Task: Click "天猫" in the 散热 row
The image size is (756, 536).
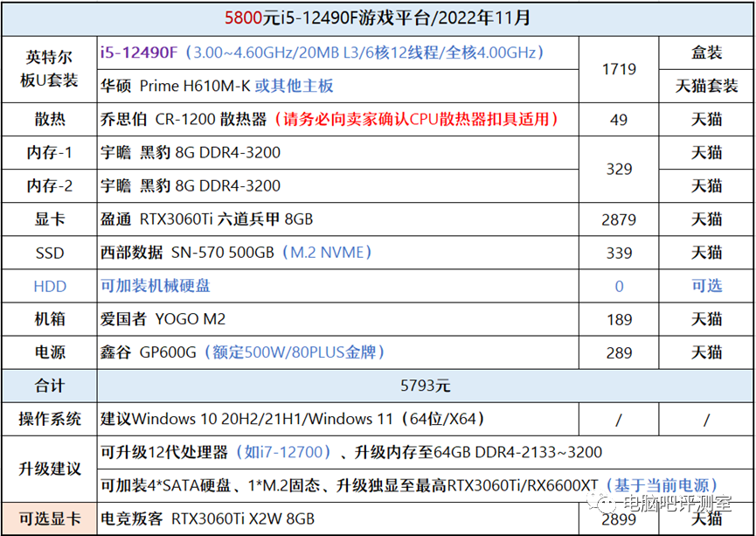Action: (706, 119)
